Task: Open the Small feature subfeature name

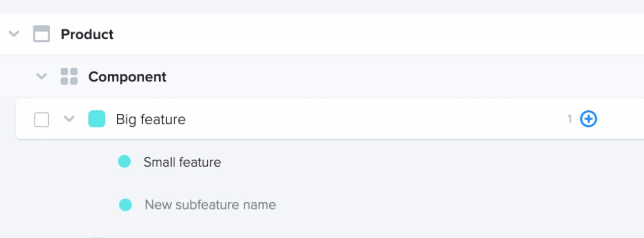Action: pos(182,162)
